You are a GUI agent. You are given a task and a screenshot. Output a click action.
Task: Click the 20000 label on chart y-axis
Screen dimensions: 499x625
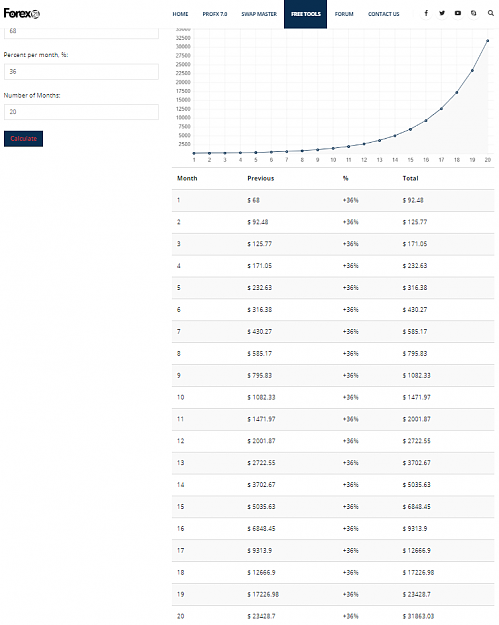(x=183, y=82)
